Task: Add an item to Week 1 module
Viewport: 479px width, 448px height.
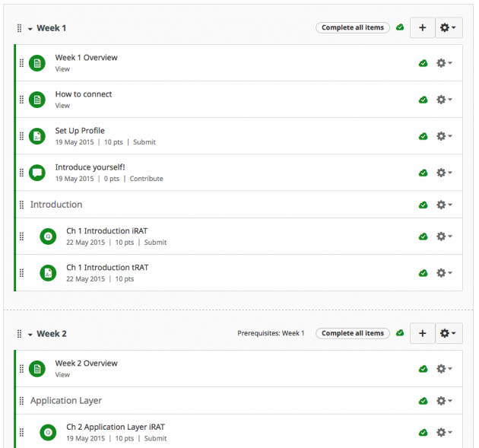Action: (x=423, y=27)
